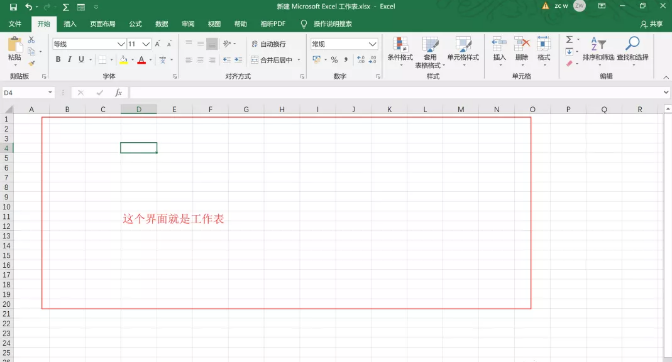Switch to 页面布局 Page Layout tab

tap(102, 24)
